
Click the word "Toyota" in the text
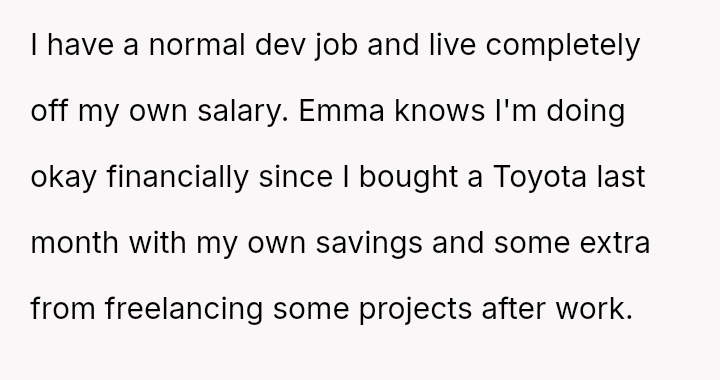pyautogui.click(x=540, y=177)
